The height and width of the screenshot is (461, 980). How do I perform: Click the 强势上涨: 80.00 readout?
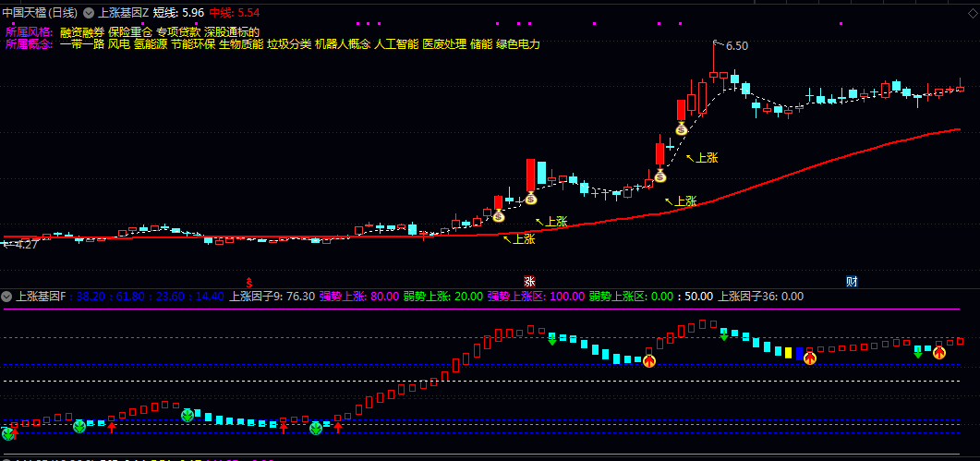(359, 297)
